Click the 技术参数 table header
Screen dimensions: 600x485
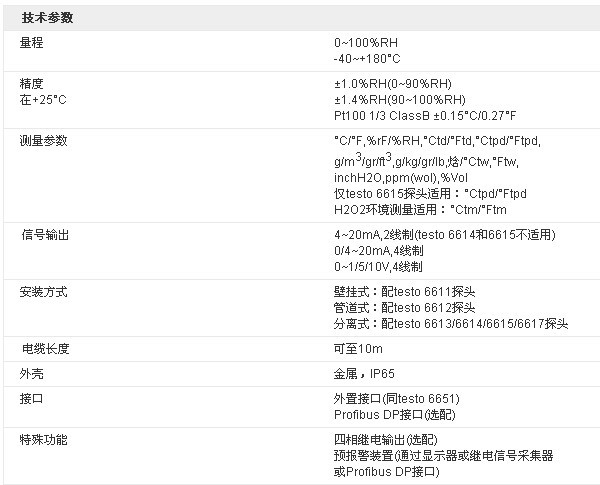pos(46,18)
